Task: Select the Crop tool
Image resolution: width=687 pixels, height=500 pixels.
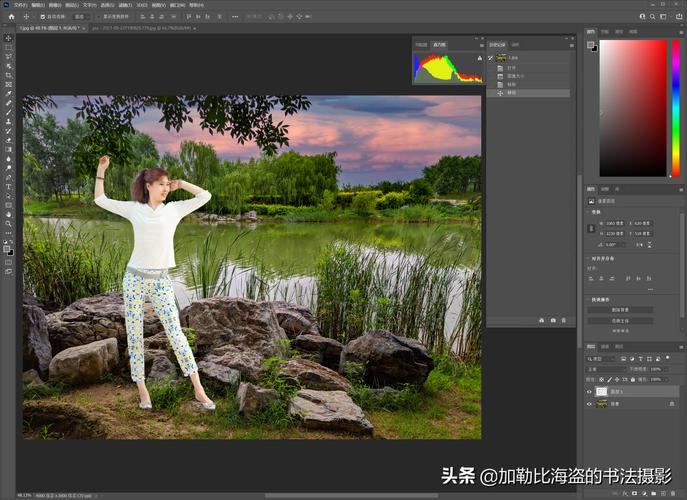Action: coord(8,75)
